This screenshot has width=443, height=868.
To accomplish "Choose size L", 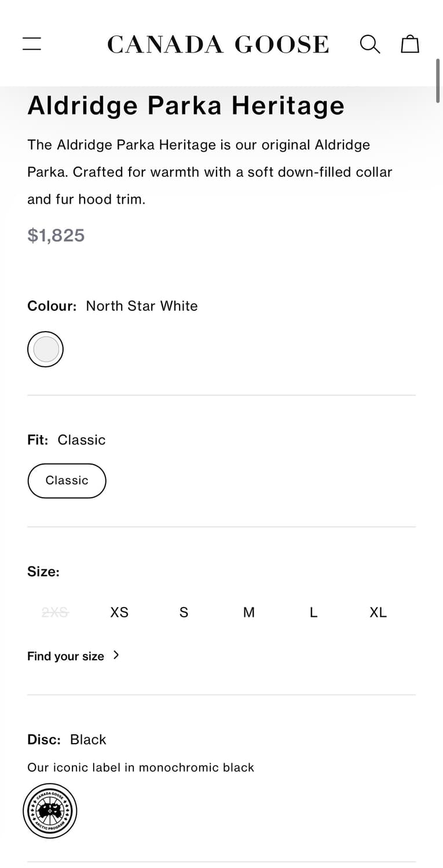I will point(313,612).
